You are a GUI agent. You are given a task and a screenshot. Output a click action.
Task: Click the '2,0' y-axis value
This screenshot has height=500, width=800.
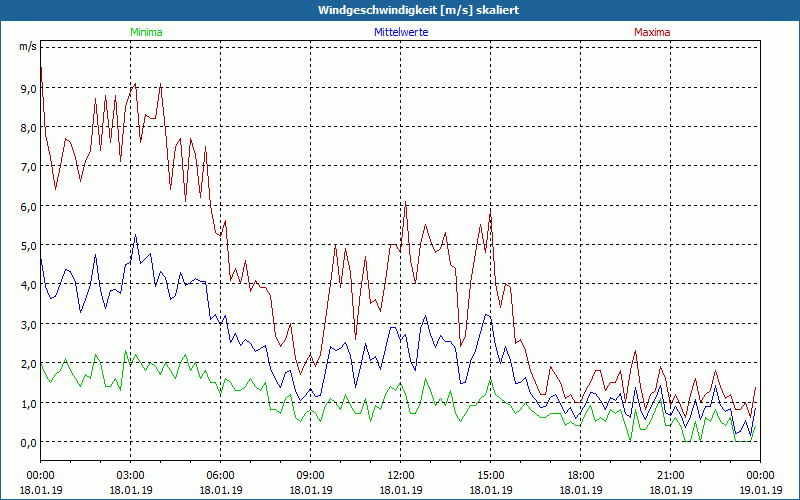click(29, 364)
